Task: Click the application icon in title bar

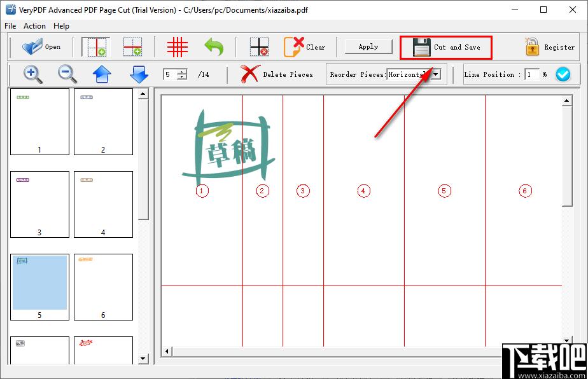Action: (x=10, y=10)
